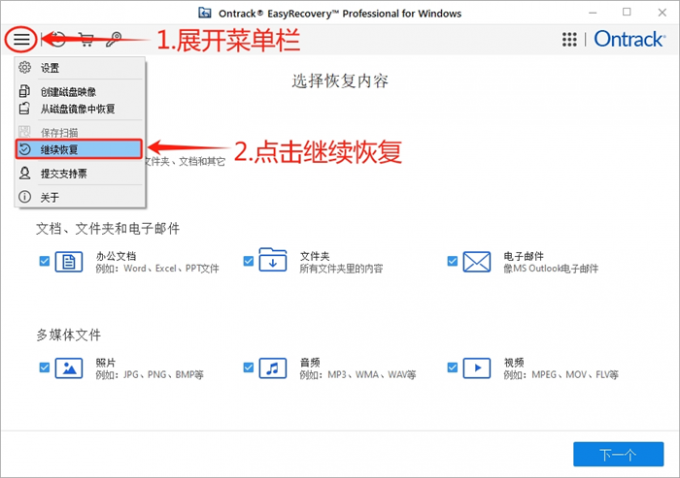This screenshot has height=478, width=680.
Task: Minimize the EasyRecovery window
Action: pyautogui.click(x=593, y=13)
